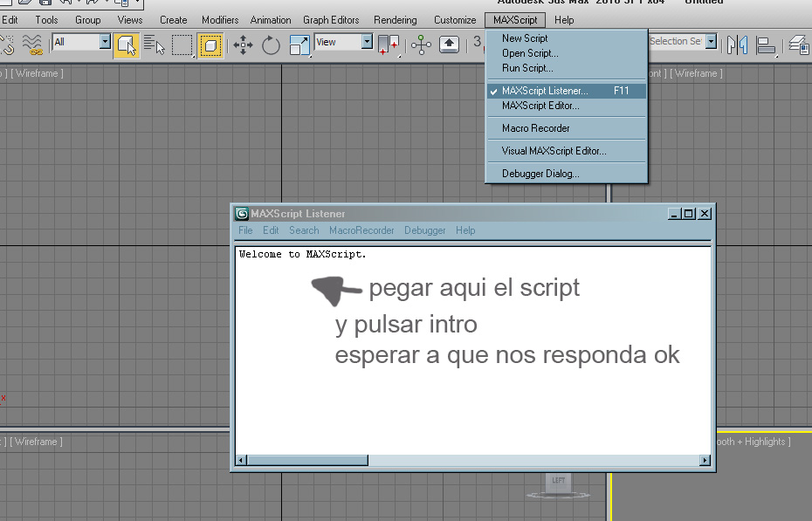This screenshot has height=521, width=812.
Task: Open the Layer Manager icon
Action: [799, 45]
